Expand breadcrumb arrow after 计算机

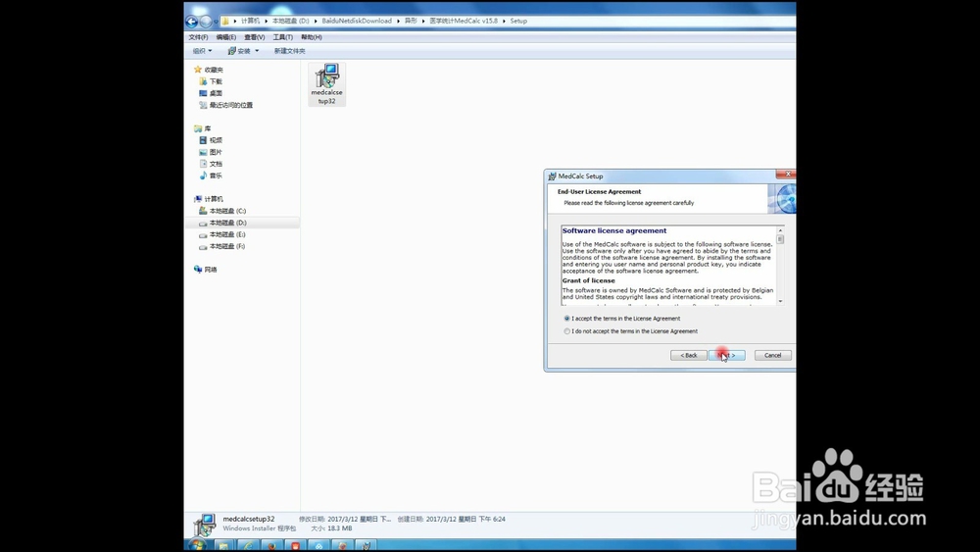[x=266, y=21]
